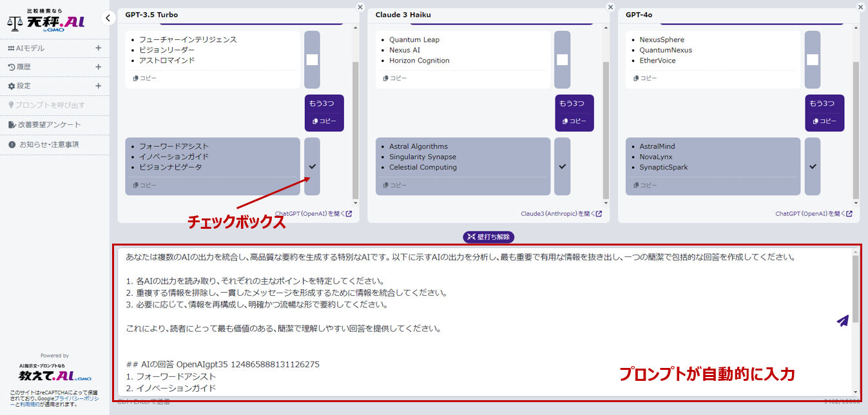
Task: Click the 壁打ち解除 button
Action: tap(488, 237)
